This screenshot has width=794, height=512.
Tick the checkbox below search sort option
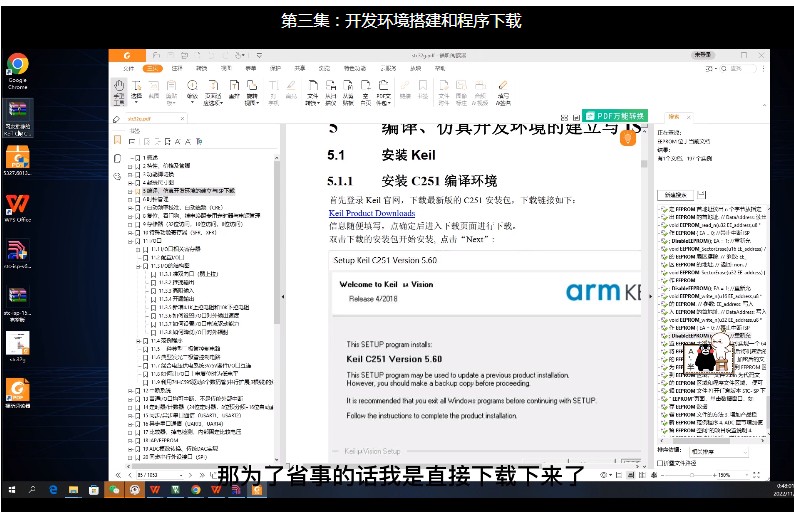660,463
